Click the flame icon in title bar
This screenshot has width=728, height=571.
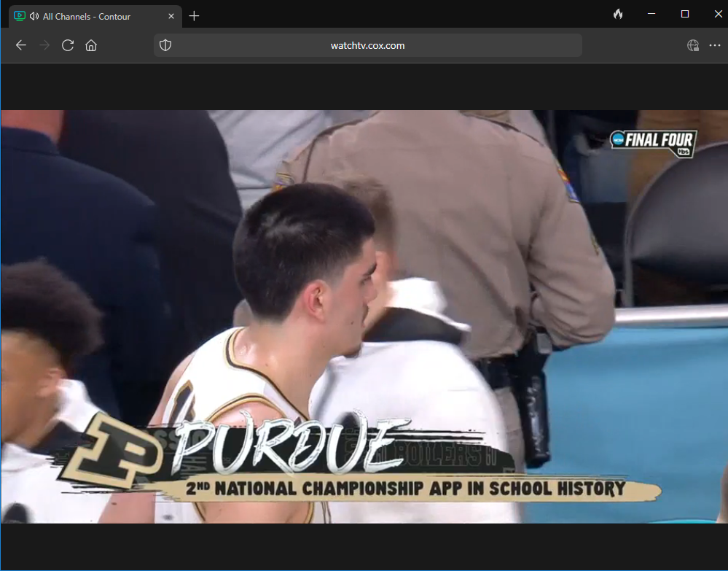(618, 15)
